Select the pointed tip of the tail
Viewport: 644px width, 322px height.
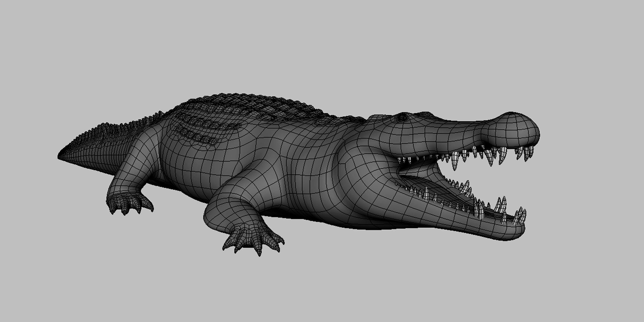click(60, 157)
